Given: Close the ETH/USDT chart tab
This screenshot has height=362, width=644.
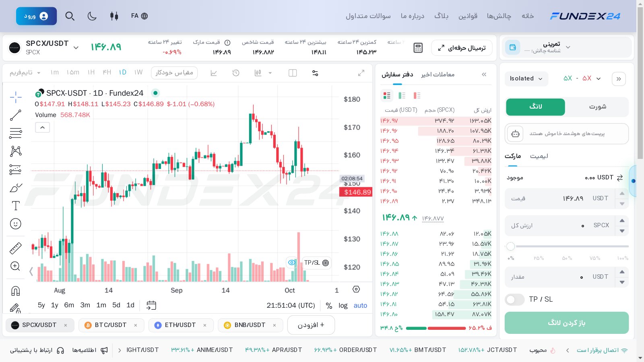Looking at the screenshot, I should tap(205, 325).
